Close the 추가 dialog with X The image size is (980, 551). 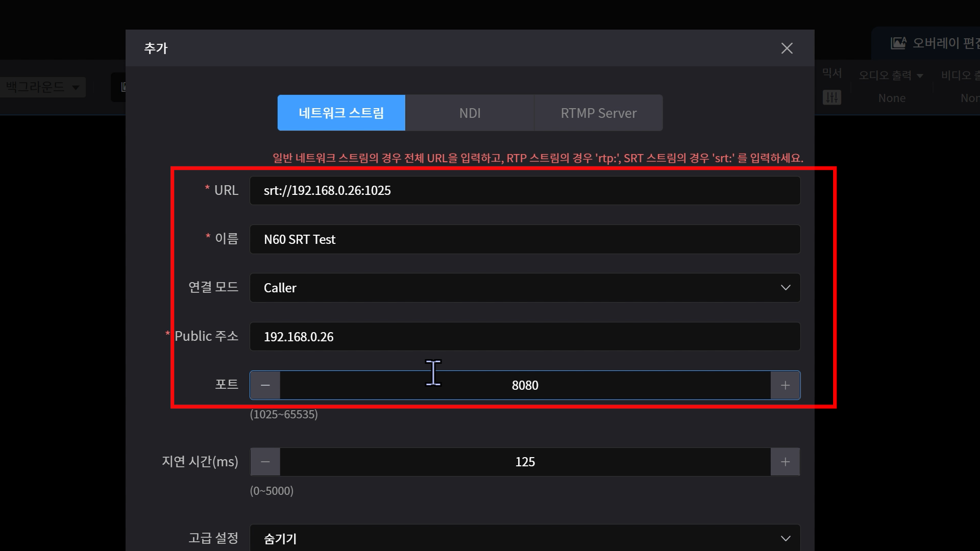[787, 48]
